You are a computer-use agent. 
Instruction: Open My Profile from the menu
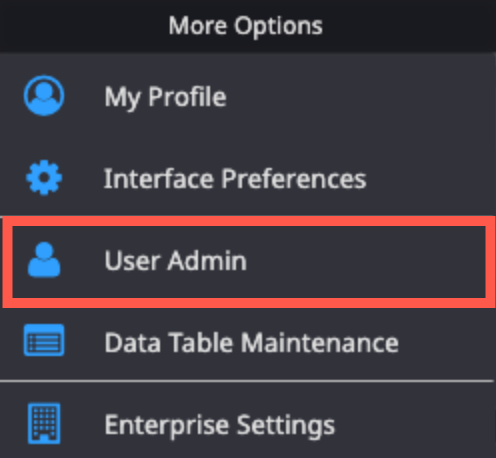[248, 97]
